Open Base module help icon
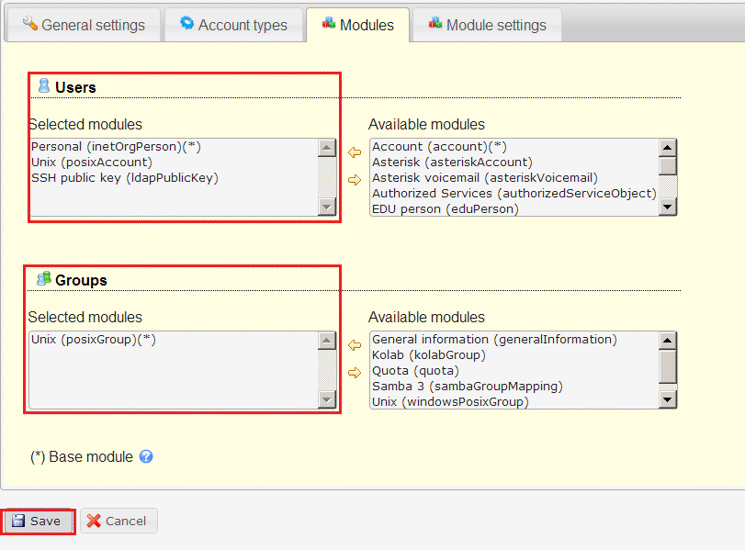 (x=146, y=456)
